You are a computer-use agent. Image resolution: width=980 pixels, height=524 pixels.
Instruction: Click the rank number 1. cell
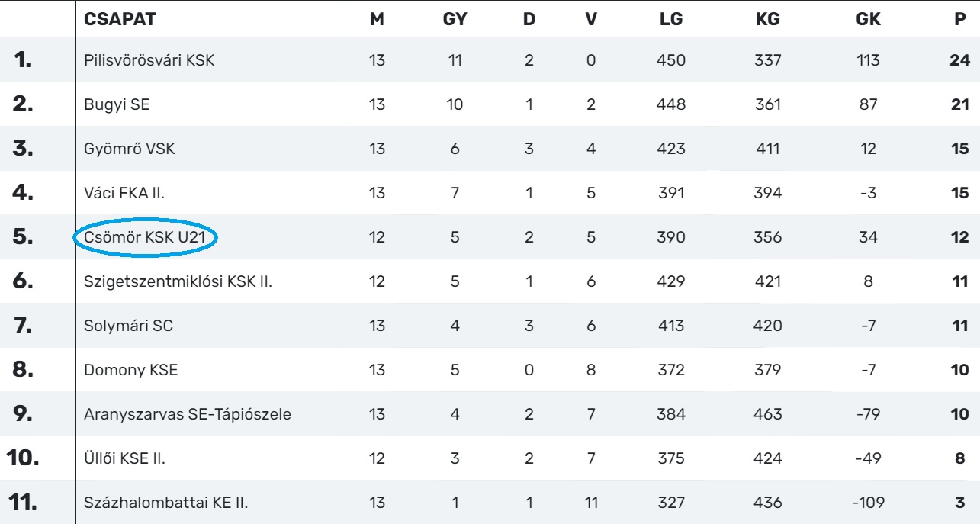point(24,61)
